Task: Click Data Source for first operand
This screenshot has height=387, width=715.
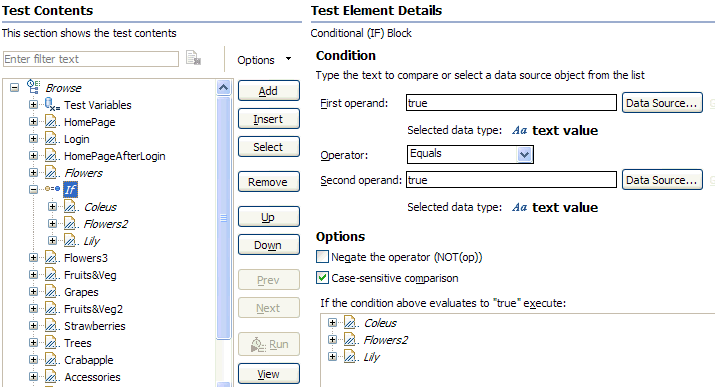Action: pos(662,103)
